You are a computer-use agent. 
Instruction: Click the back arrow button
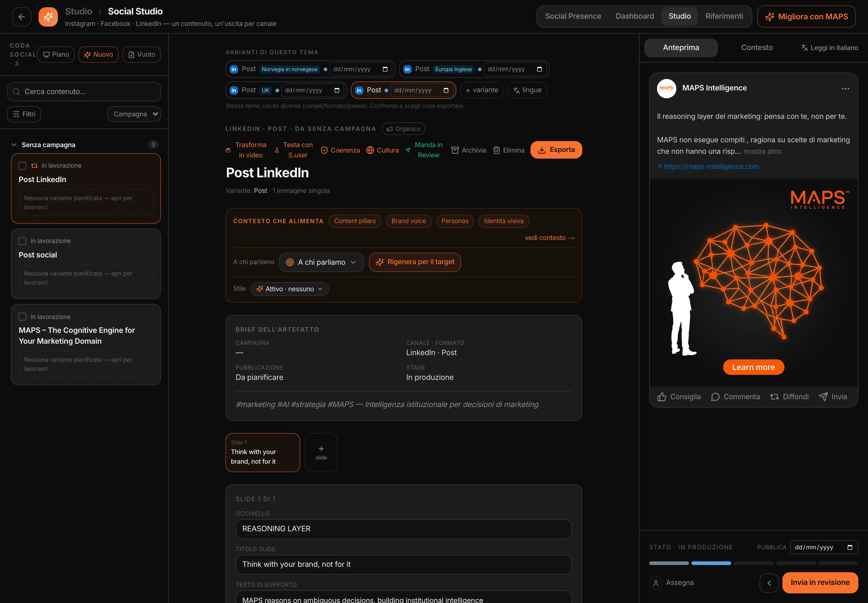21,17
